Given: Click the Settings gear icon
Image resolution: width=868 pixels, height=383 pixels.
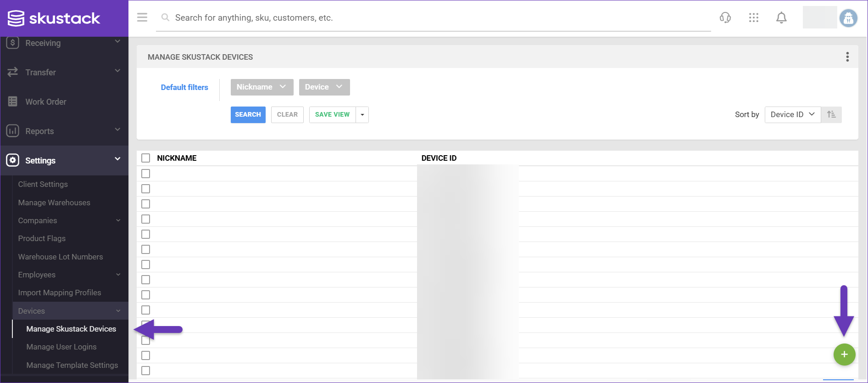Looking at the screenshot, I should point(13,160).
